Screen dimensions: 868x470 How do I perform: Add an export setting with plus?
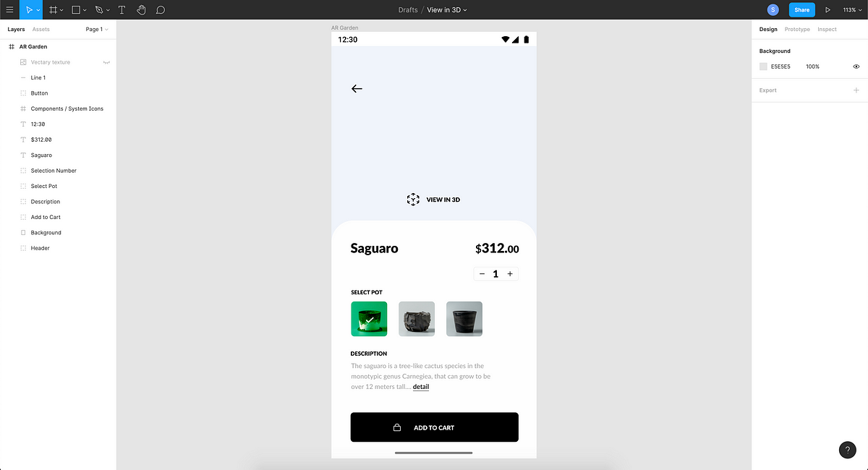856,90
